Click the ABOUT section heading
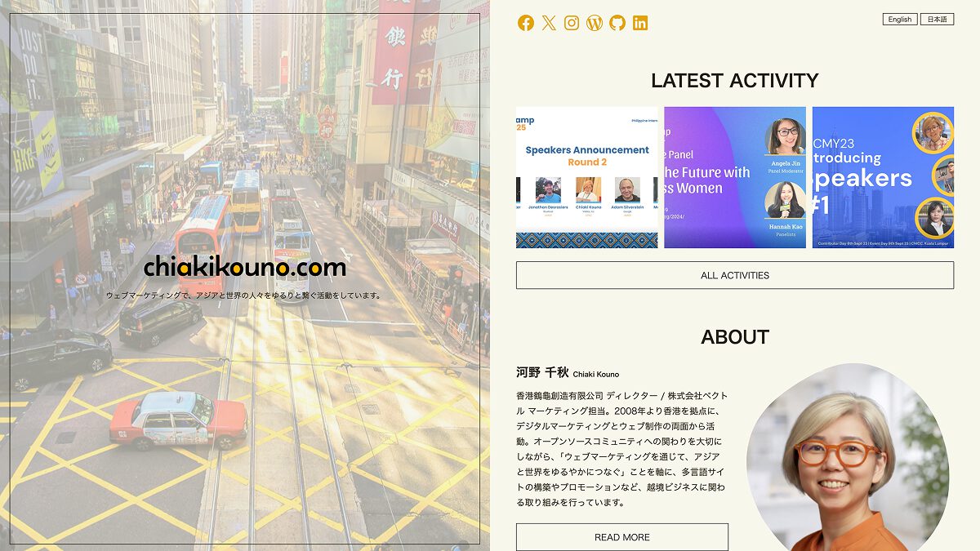980x551 pixels. click(x=734, y=336)
